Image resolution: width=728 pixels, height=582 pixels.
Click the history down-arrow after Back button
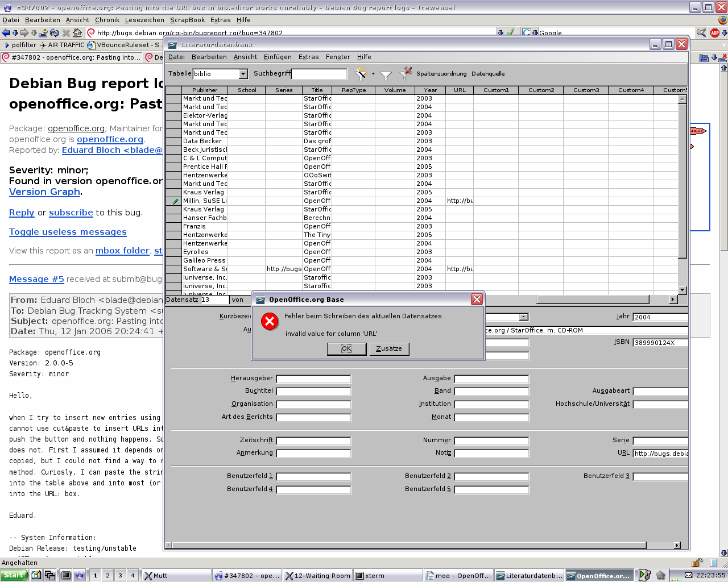point(15,33)
